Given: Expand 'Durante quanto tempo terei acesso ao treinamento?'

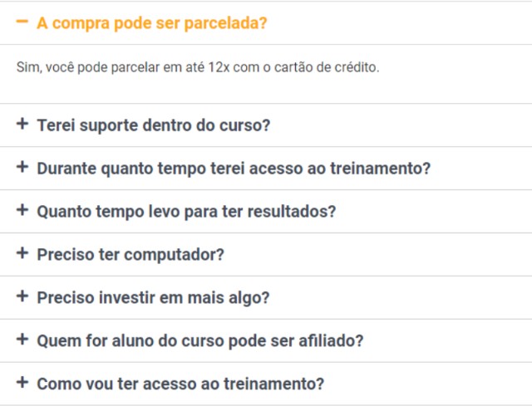Looking at the screenshot, I should [x=234, y=169].
